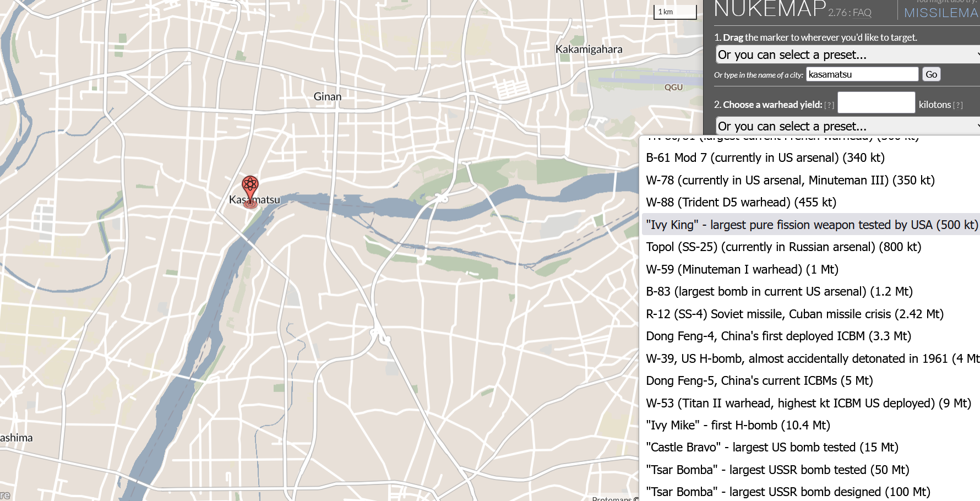Image resolution: width=980 pixels, height=501 pixels.
Task: Select W-88 Trident D5 warhead (455 kt)
Action: (x=811, y=202)
